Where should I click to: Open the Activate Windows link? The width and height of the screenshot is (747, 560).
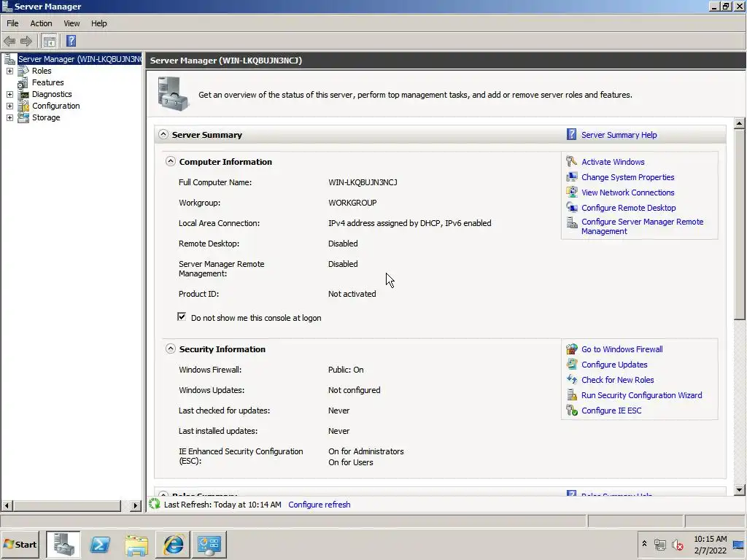point(613,162)
